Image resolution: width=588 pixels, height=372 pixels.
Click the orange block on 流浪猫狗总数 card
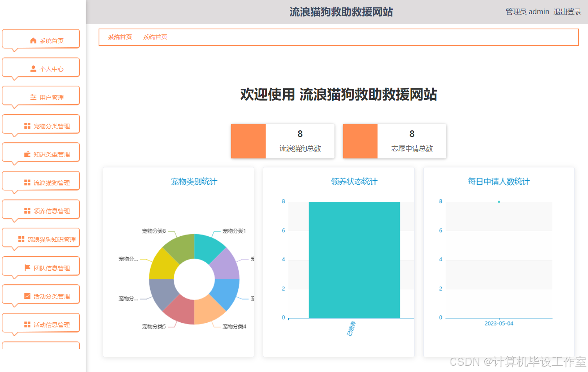tap(248, 141)
